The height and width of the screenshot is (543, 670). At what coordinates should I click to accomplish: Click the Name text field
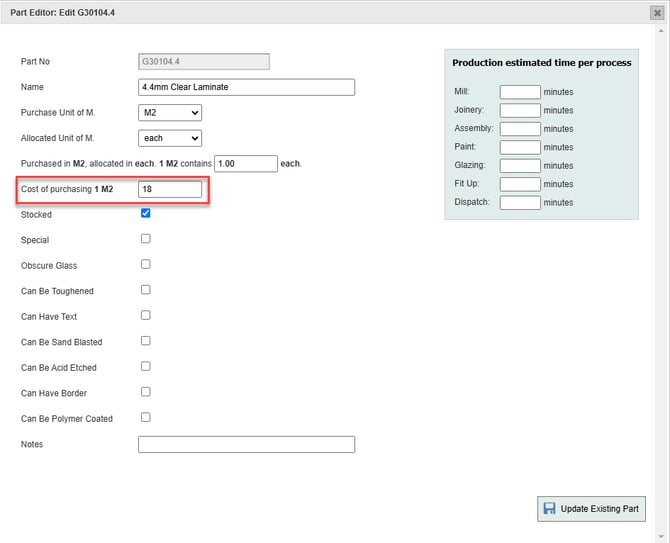(x=246, y=87)
